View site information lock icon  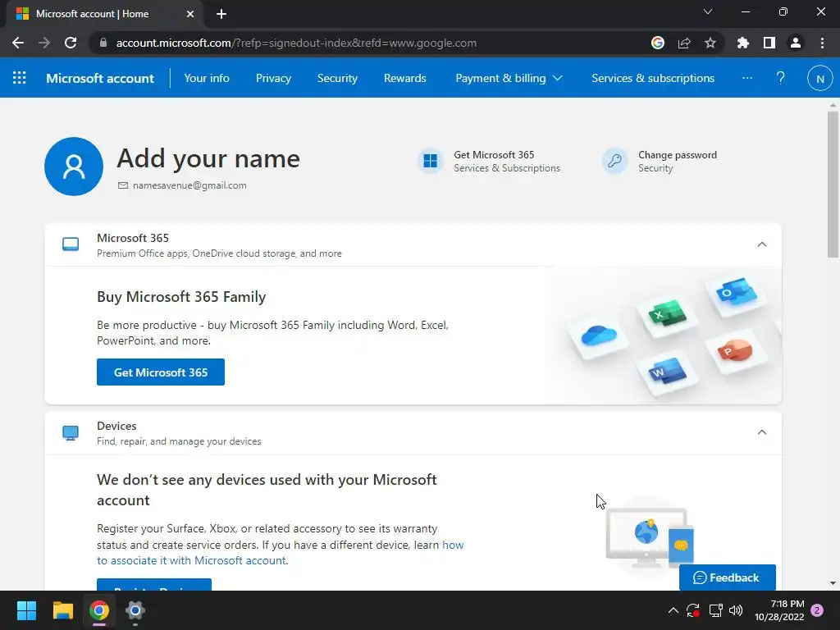[x=103, y=43]
